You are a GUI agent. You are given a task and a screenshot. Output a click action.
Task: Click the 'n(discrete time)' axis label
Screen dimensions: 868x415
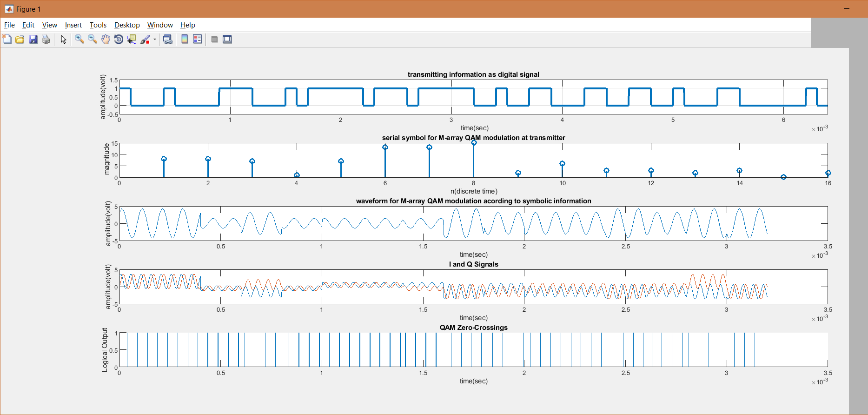[x=474, y=191]
